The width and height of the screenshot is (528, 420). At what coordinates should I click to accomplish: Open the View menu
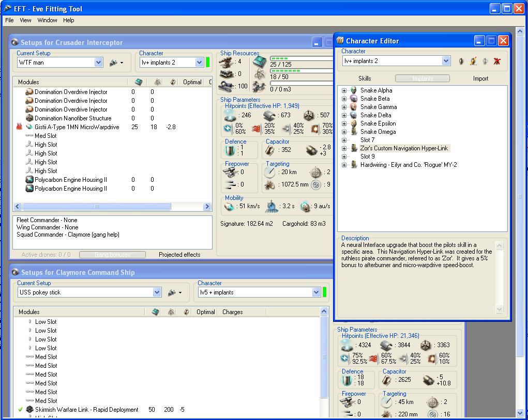pyautogui.click(x=25, y=20)
